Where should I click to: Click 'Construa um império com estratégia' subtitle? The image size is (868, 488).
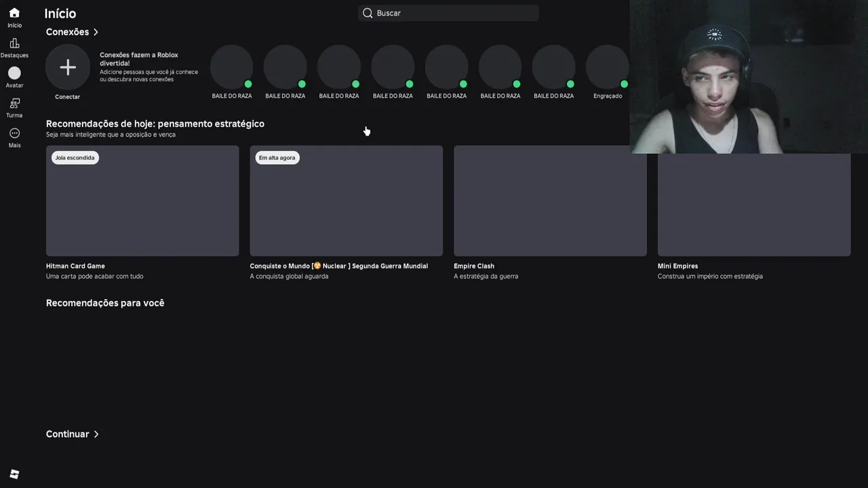pos(710,277)
